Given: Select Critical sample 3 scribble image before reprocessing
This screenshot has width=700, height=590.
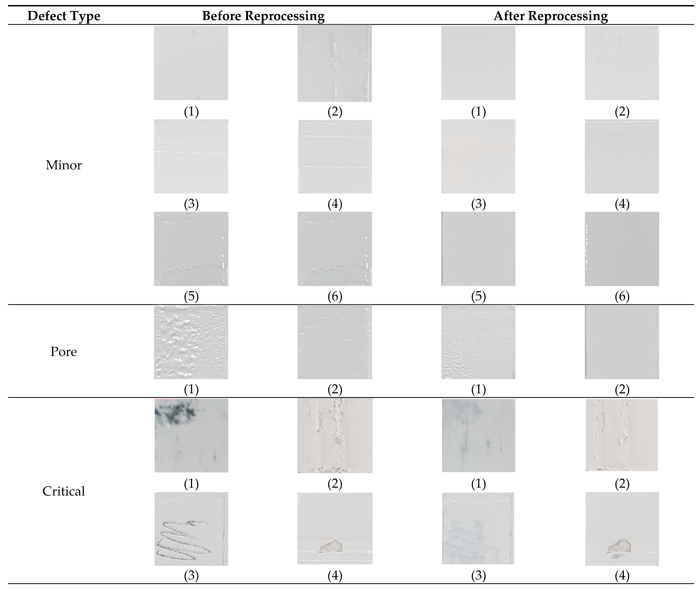Looking at the screenshot, I should coord(191,529).
